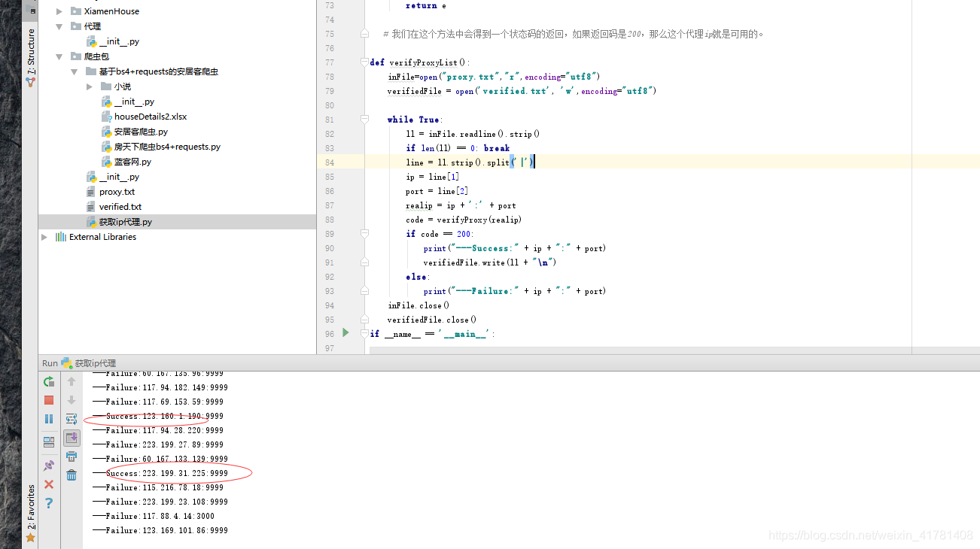Open 安居客爬虫.py file
980x549 pixels.
click(x=141, y=132)
